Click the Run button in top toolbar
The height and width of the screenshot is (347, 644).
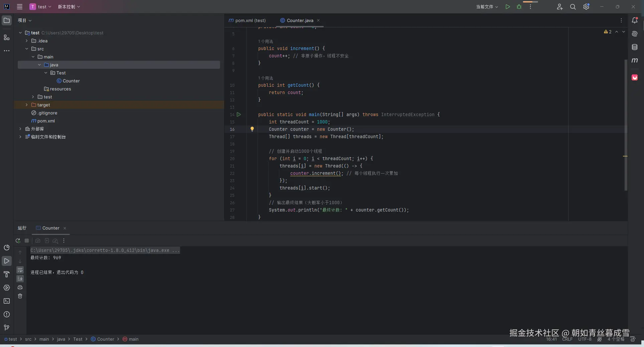[x=507, y=7]
